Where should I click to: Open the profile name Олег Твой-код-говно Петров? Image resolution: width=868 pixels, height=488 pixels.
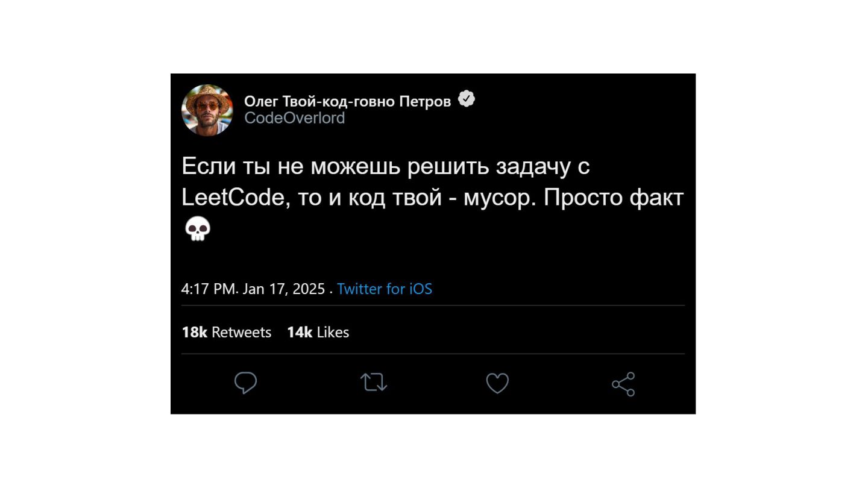pyautogui.click(x=347, y=101)
